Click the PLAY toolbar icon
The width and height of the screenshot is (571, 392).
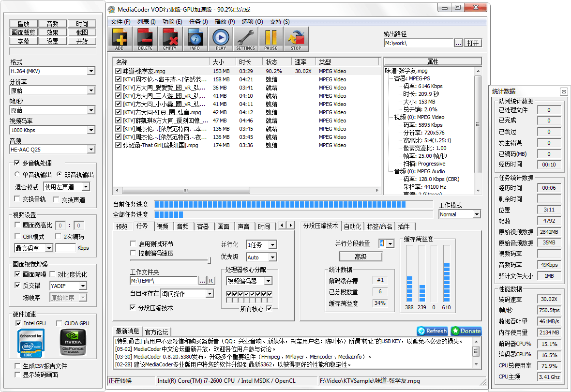click(221, 39)
